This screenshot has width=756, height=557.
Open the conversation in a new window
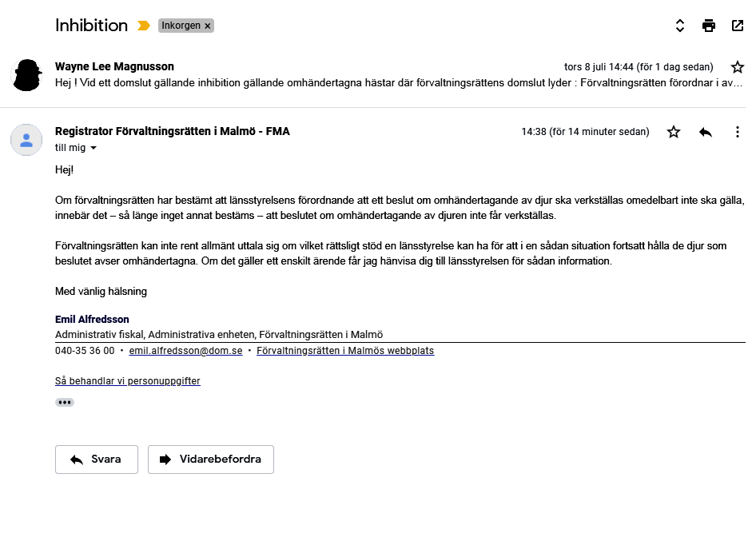coord(738,26)
